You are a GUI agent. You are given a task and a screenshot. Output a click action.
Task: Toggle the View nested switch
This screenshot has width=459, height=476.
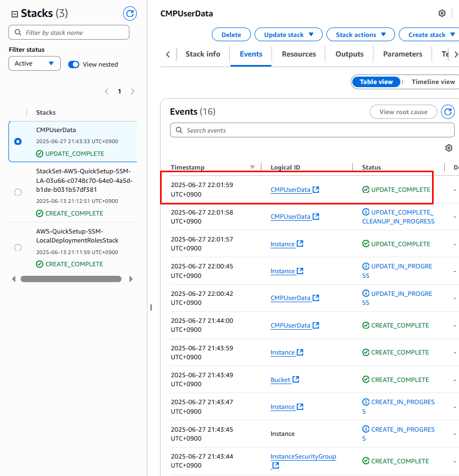tap(74, 64)
